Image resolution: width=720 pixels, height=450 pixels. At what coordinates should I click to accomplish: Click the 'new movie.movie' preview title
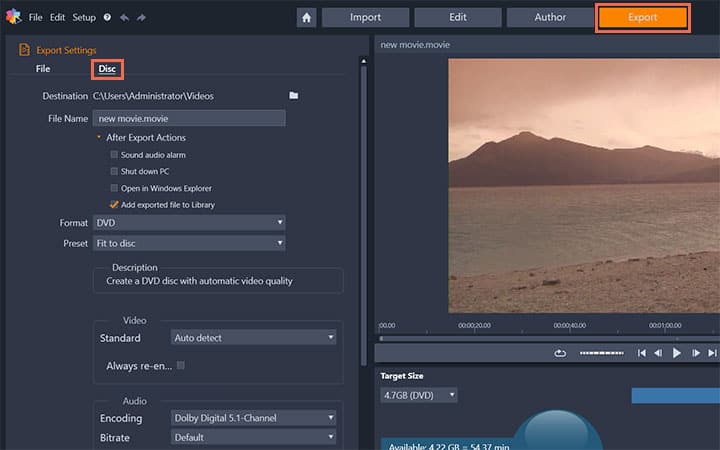point(415,45)
